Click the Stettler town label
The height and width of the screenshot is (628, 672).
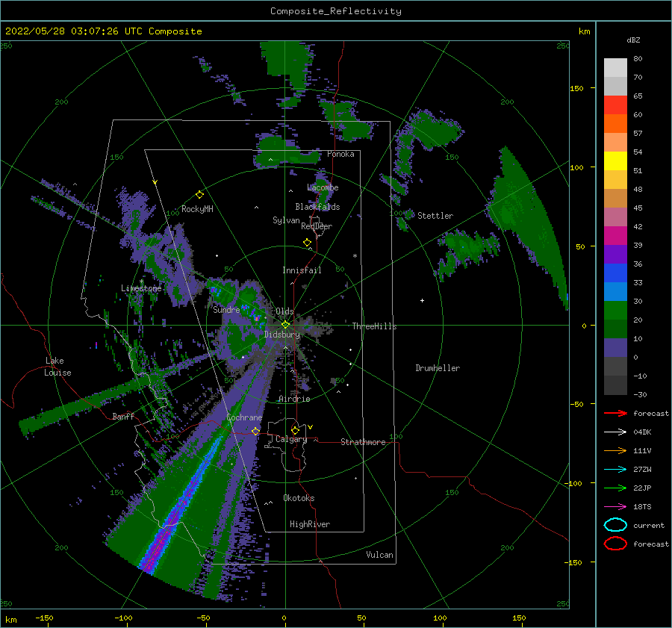(x=435, y=216)
